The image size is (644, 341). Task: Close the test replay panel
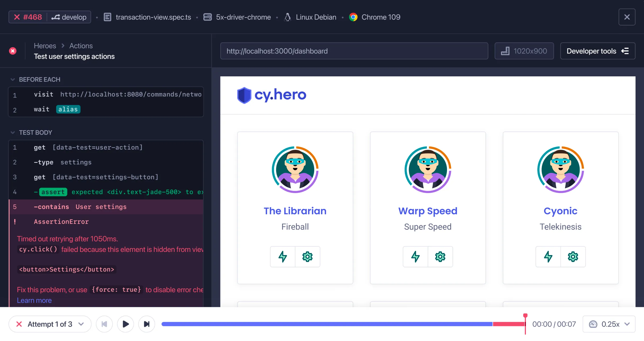(x=627, y=17)
